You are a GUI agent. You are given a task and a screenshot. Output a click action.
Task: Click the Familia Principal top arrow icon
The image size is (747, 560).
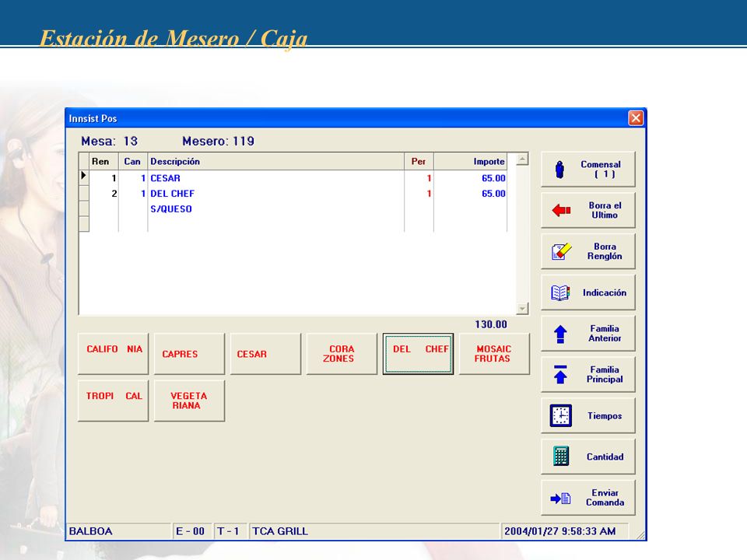pyautogui.click(x=560, y=374)
